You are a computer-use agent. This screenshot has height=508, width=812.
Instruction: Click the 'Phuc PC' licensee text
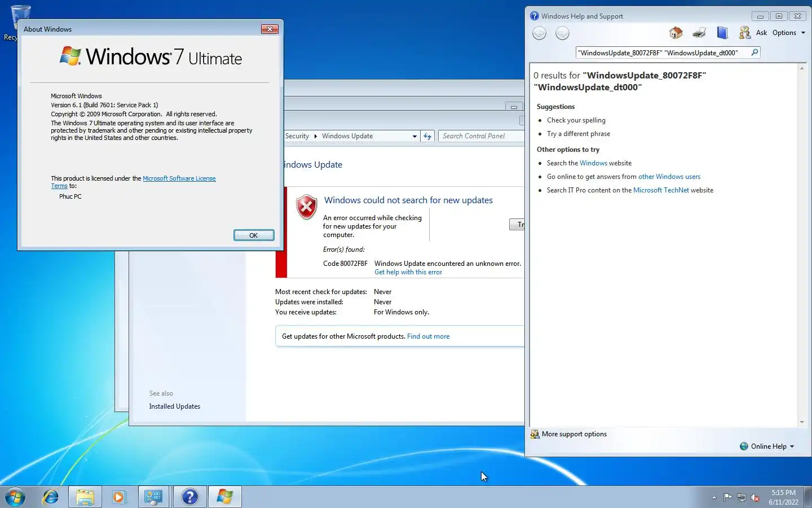click(70, 196)
